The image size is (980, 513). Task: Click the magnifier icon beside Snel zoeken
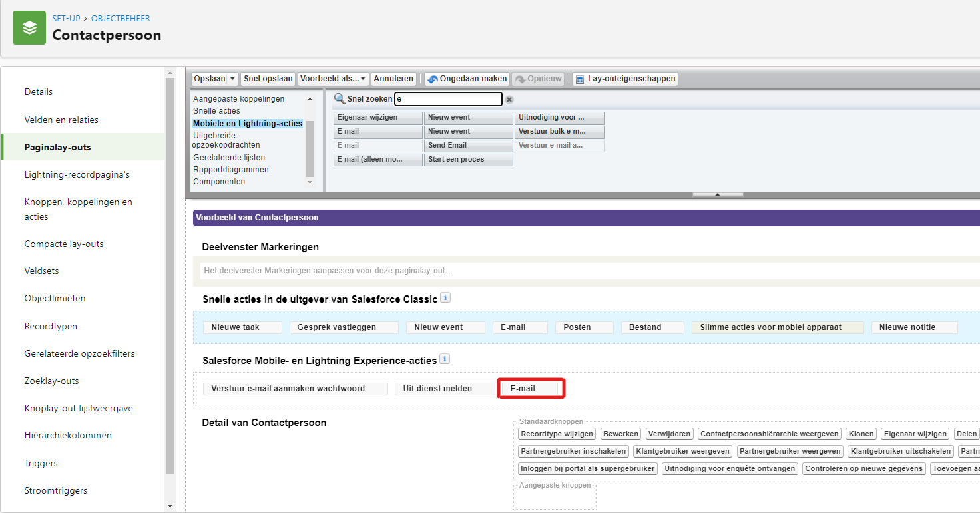click(x=340, y=99)
